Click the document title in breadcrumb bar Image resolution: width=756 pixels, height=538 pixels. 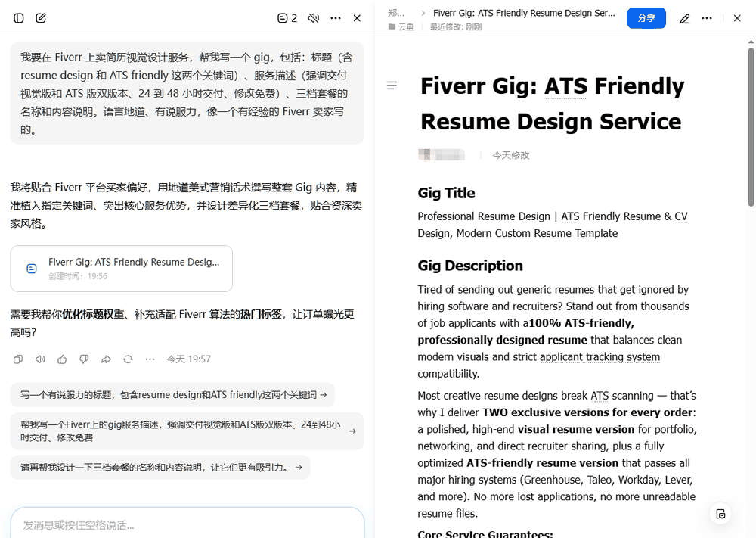(524, 13)
